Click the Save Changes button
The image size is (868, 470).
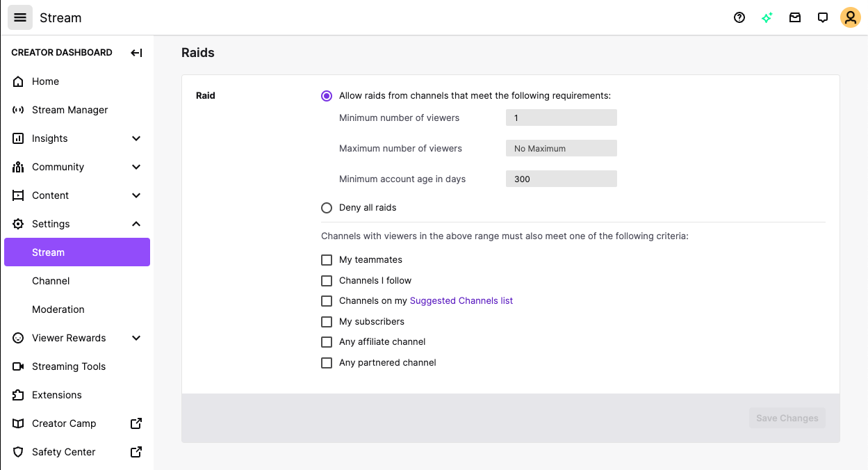[x=787, y=418]
